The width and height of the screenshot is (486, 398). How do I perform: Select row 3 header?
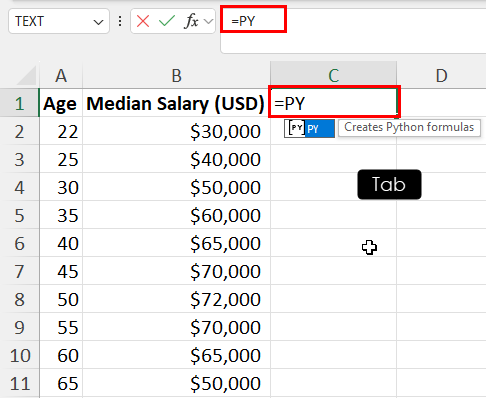tap(19, 159)
